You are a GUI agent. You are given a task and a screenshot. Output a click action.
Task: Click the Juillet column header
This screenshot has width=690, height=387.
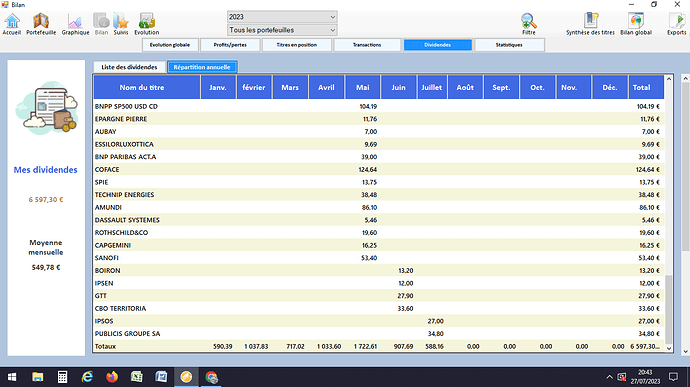click(x=432, y=87)
